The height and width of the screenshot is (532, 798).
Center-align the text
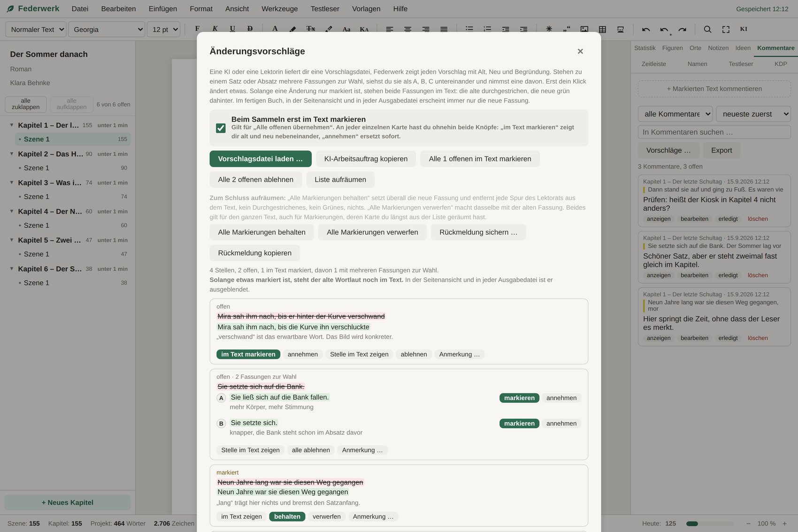pyautogui.click(x=407, y=29)
